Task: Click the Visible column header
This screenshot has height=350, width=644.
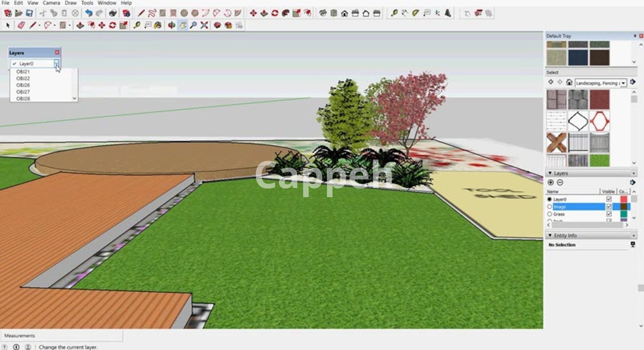Action: (608, 191)
